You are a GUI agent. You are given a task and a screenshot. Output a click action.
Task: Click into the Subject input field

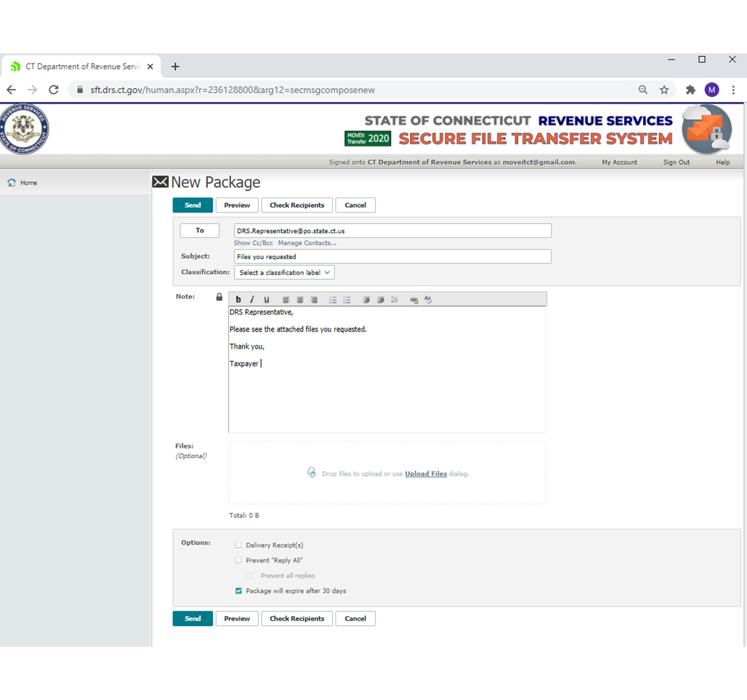coord(392,257)
